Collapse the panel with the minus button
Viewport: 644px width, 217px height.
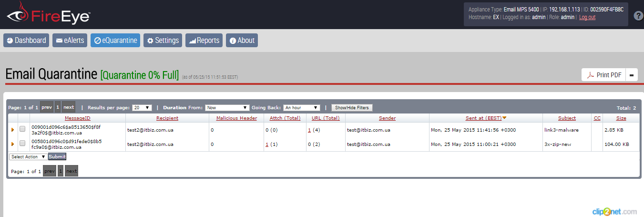coord(632,75)
